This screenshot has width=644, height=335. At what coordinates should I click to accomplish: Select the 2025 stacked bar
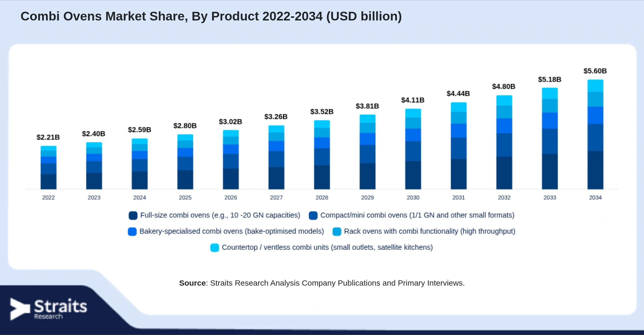tap(185, 162)
